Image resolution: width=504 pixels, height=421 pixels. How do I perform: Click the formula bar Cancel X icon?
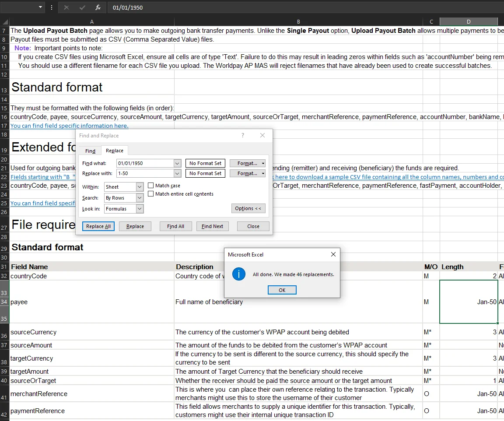(x=66, y=7)
